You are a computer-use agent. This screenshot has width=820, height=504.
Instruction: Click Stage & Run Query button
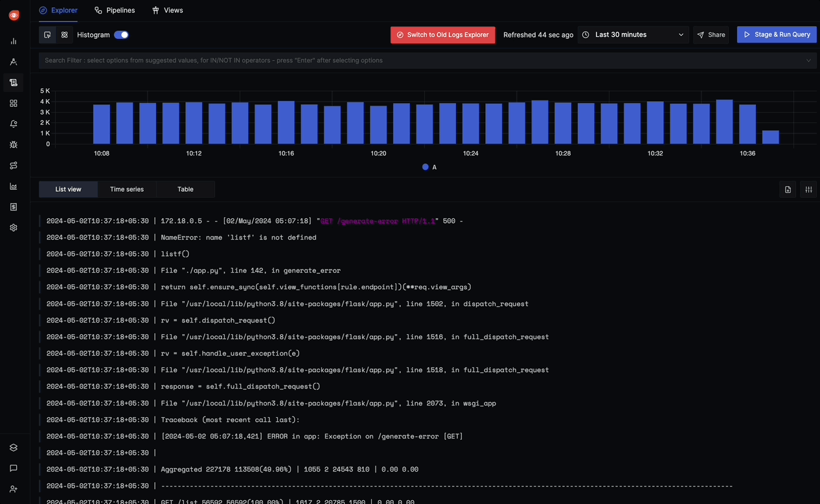click(777, 35)
